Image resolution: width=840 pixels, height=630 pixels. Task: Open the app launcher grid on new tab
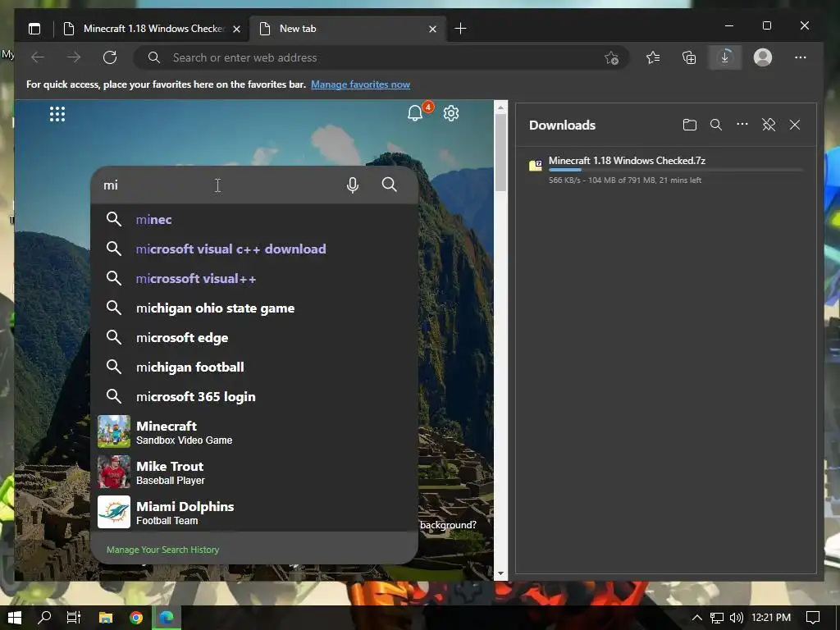(57, 114)
